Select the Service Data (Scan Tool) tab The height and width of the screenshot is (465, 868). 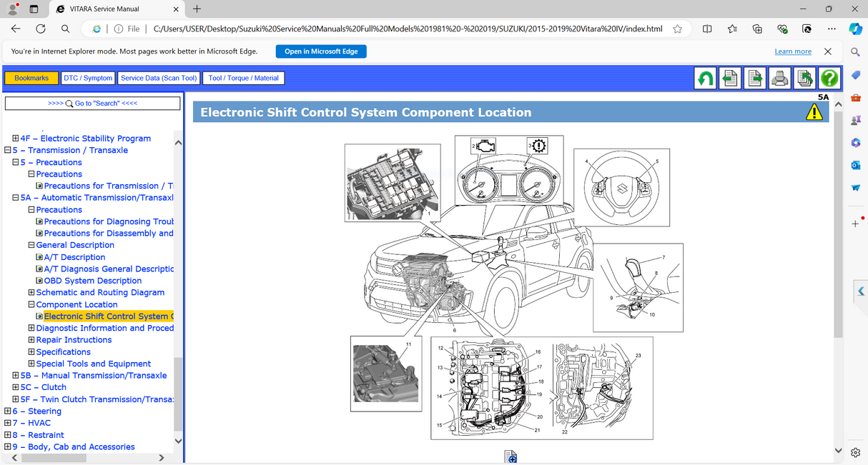(x=158, y=77)
